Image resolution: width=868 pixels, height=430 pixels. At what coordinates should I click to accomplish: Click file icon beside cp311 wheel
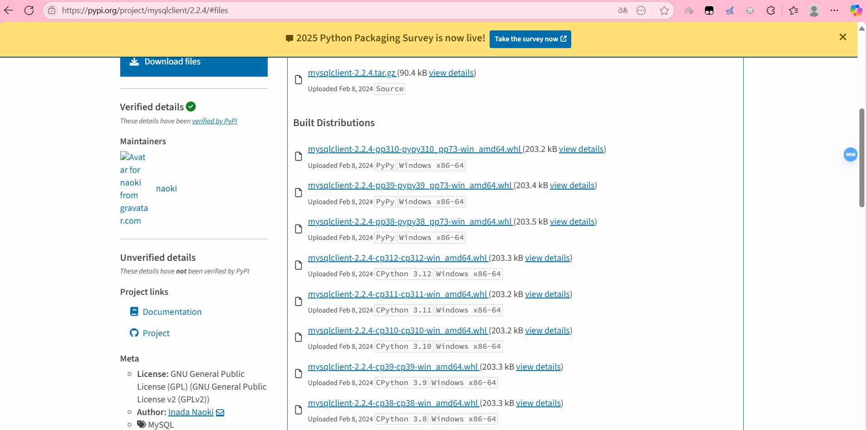tap(298, 302)
